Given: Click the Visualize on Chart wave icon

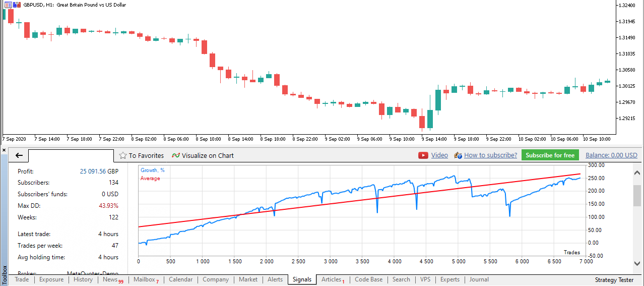Looking at the screenshot, I should (x=176, y=155).
